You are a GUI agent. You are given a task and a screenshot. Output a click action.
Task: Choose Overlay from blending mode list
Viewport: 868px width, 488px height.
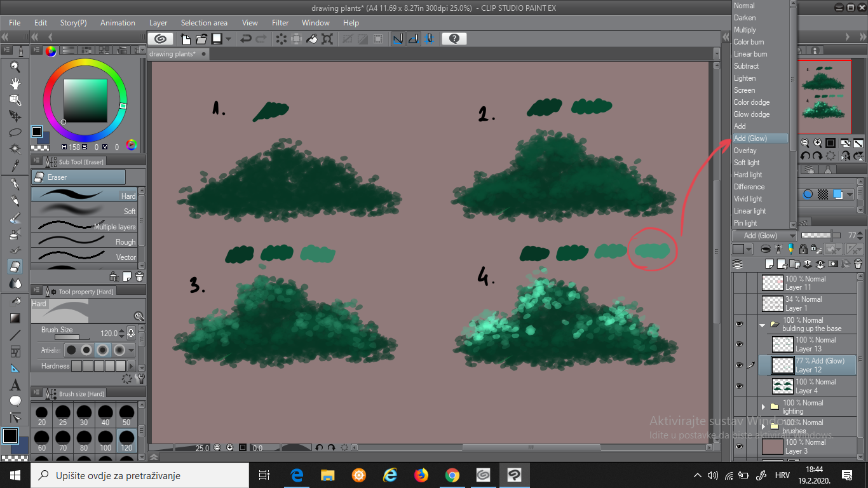point(745,151)
